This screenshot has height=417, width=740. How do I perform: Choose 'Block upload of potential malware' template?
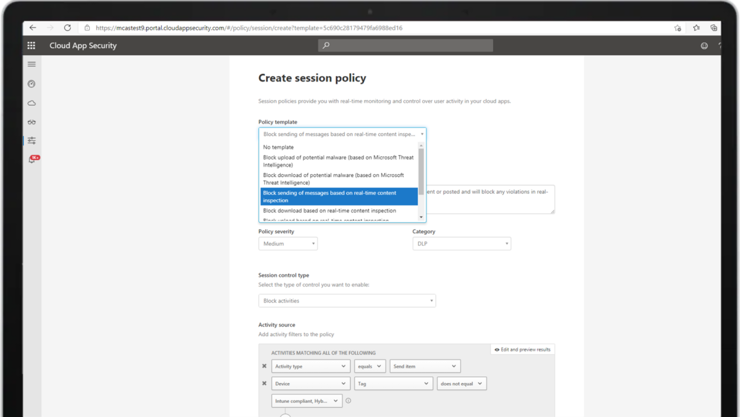point(339,161)
